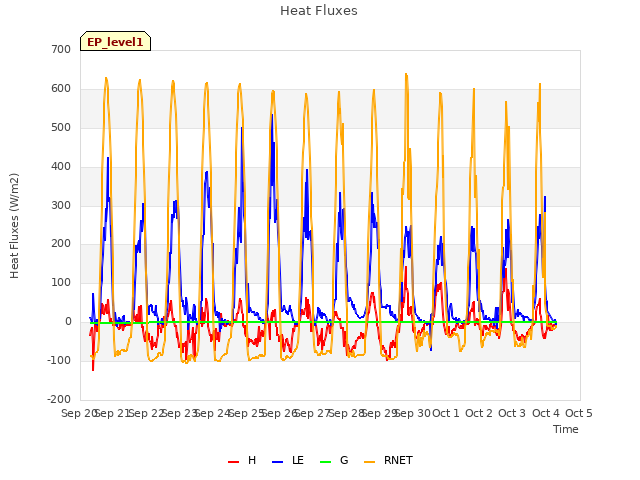The image size is (640, 480).
Task: Click the 600 y-axis tick label
Action: (61, 89)
